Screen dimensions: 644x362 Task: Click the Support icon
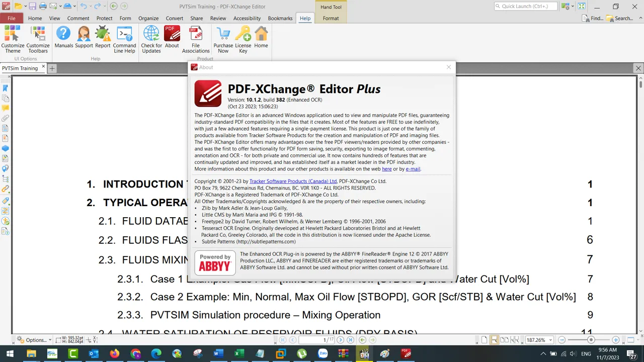(84, 38)
